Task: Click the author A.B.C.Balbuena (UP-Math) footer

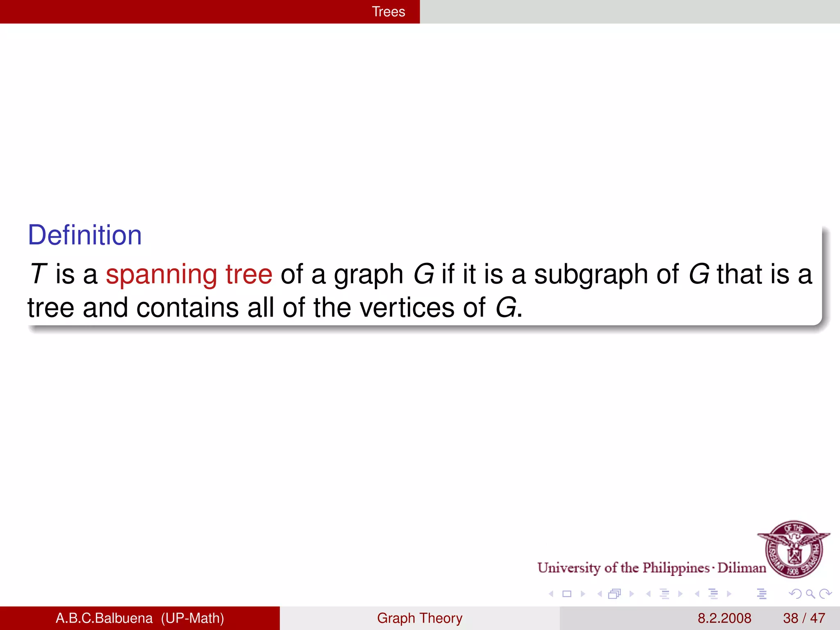Action: click(140, 618)
